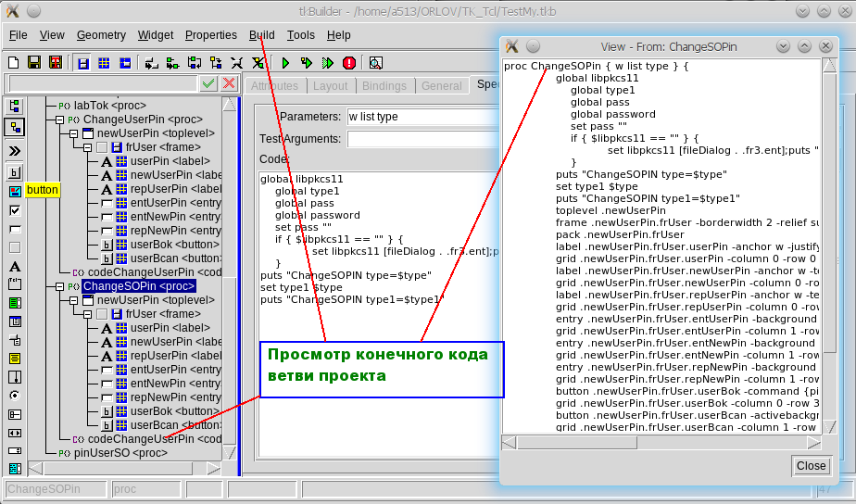This screenshot has height=504, width=856.
Task: Choose the entry widget palette icon
Action: [15, 229]
